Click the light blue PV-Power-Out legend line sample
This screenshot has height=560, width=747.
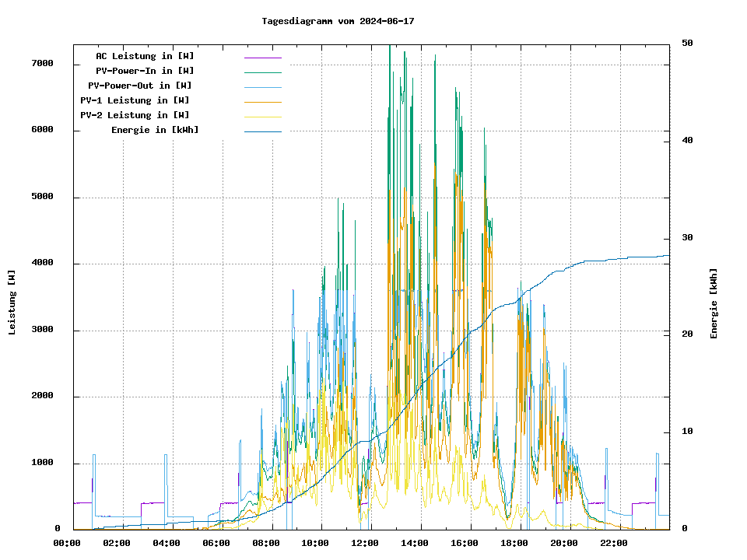(x=262, y=87)
